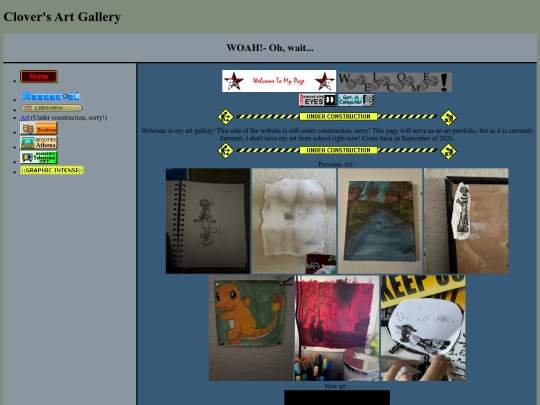Viewport: 540px width, 405px height.
Task: Click the '(Under construction, sorry!)' sidebar text
Action: point(69,117)
